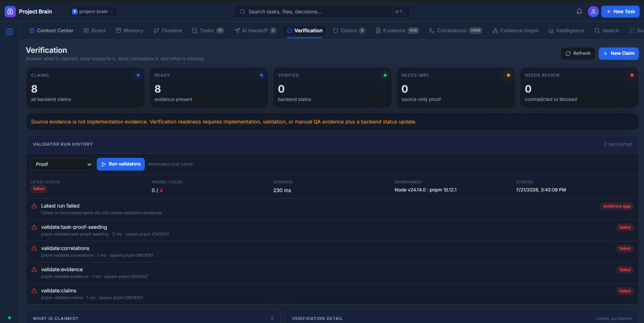The width and height of the screenshot is (644, 323).
Task: Click the brain icon in left sidebar
Action: click(9, 32)
